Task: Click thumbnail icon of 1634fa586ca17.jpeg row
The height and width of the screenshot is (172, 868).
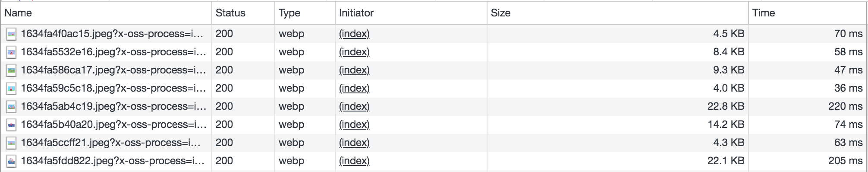Action: pyautogui.click(x=11, y=70)
